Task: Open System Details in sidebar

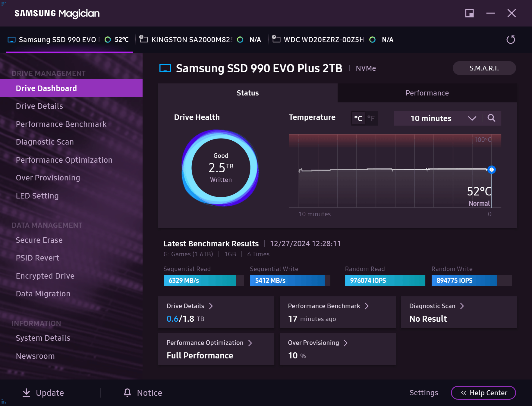Action: [x=71, y=338]
